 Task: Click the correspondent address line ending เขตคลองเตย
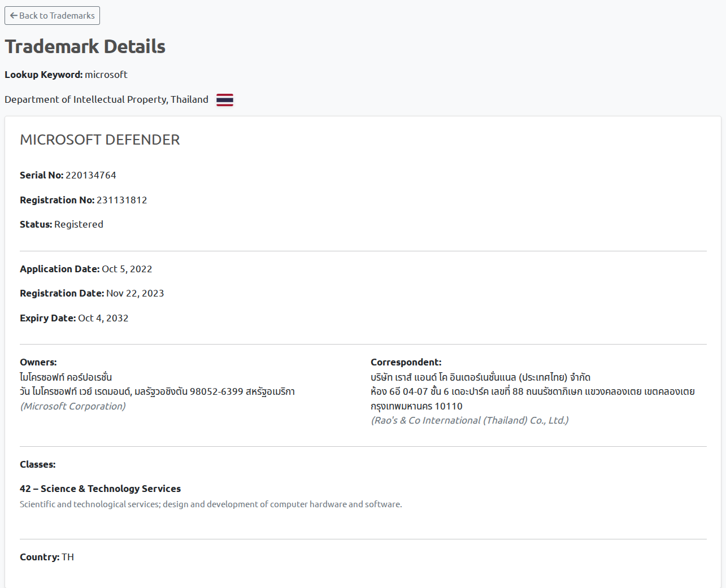(533, 391)
